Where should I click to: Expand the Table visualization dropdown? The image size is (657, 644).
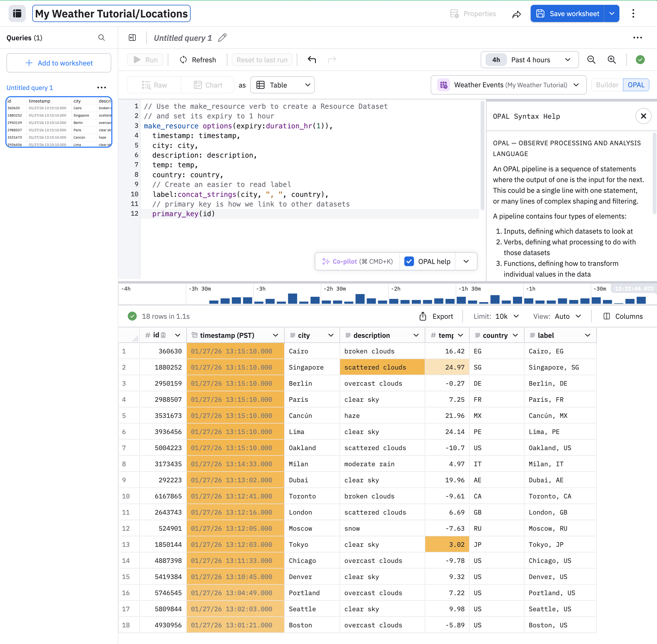(x=283, y=85)
